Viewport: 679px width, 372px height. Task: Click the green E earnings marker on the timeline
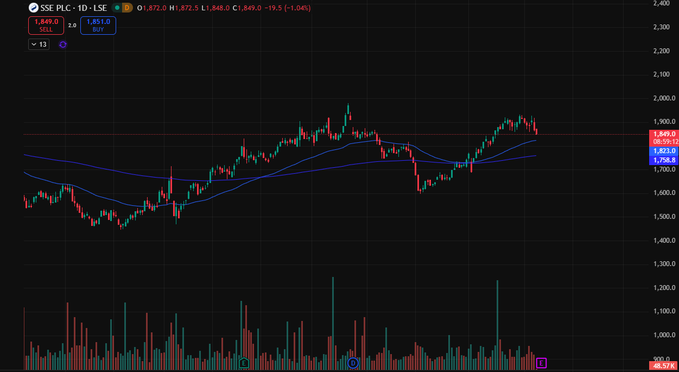point(244,362)
